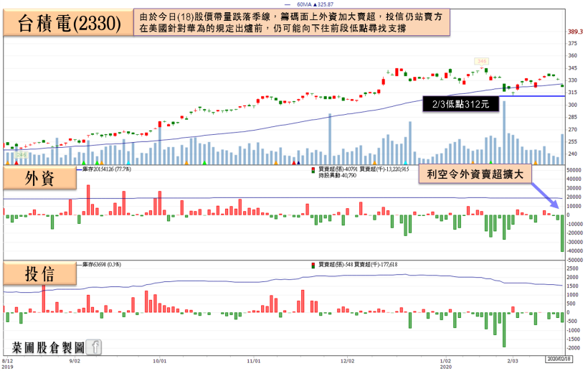Click the 11/01 date label on the time axis
The image size is (588, 371).
point(254,361)
